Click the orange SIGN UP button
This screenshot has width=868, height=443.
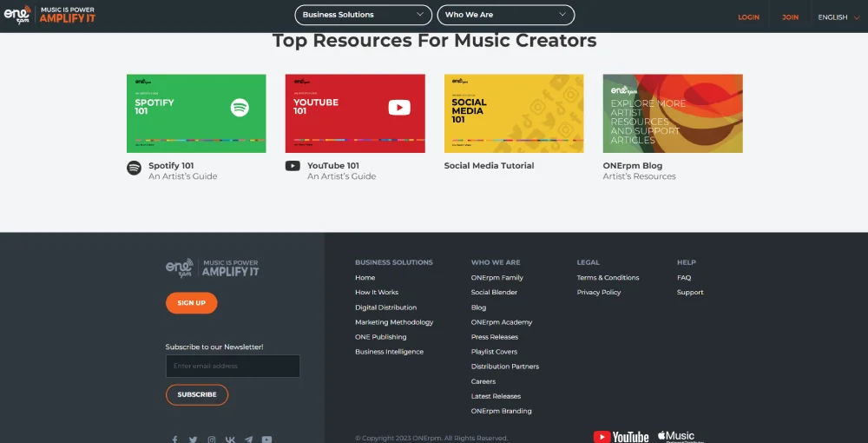click(192, 303)
